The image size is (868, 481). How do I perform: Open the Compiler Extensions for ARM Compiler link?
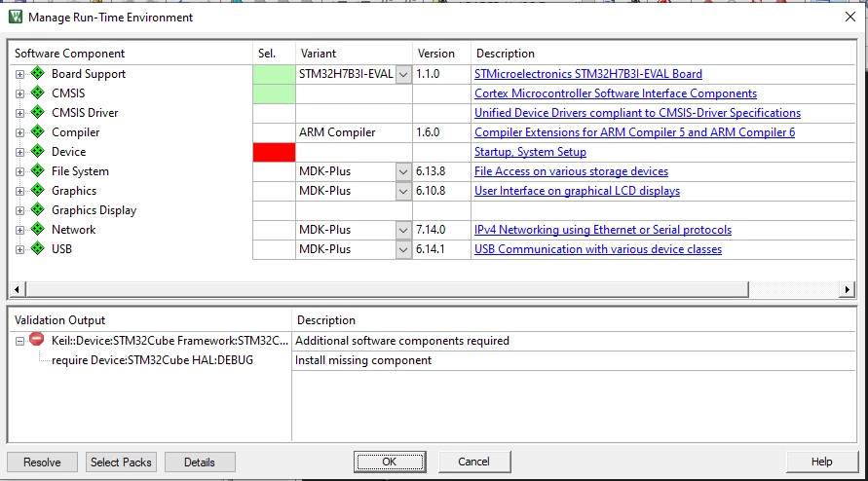click(x=634, y=132)
